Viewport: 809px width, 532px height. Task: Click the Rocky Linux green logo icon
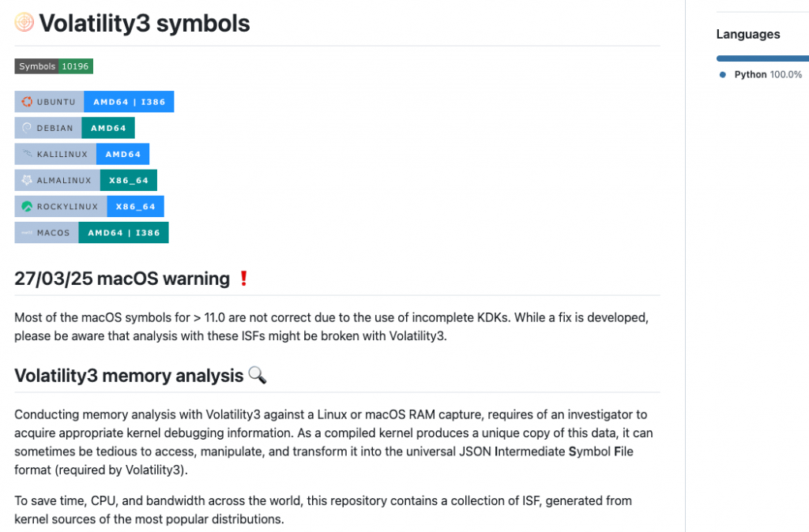[27, 207]
